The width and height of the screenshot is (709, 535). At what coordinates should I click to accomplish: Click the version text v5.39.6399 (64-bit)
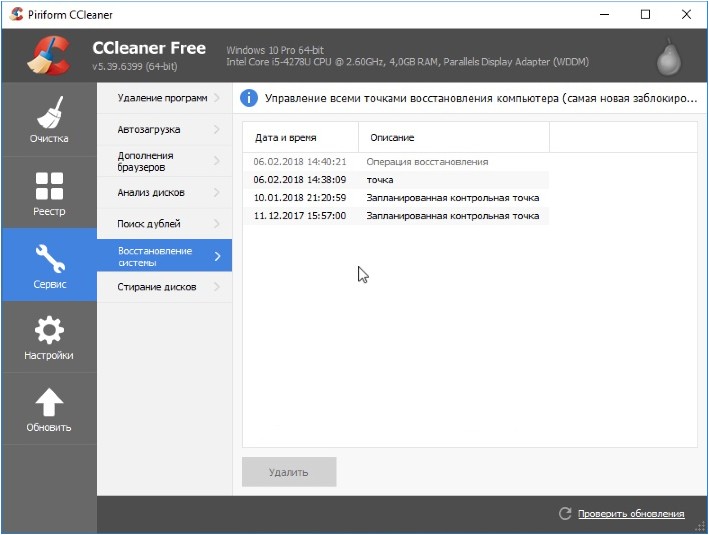coord(135,66)
